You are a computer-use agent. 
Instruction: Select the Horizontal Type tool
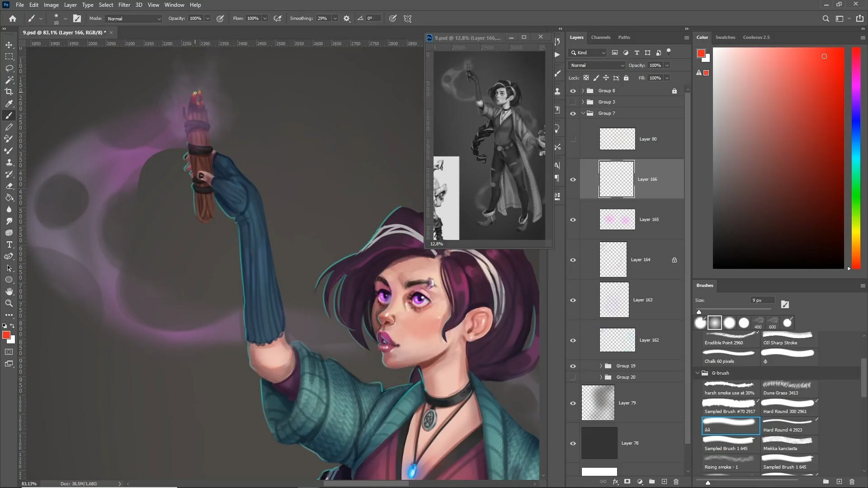(x=9, y=244)
